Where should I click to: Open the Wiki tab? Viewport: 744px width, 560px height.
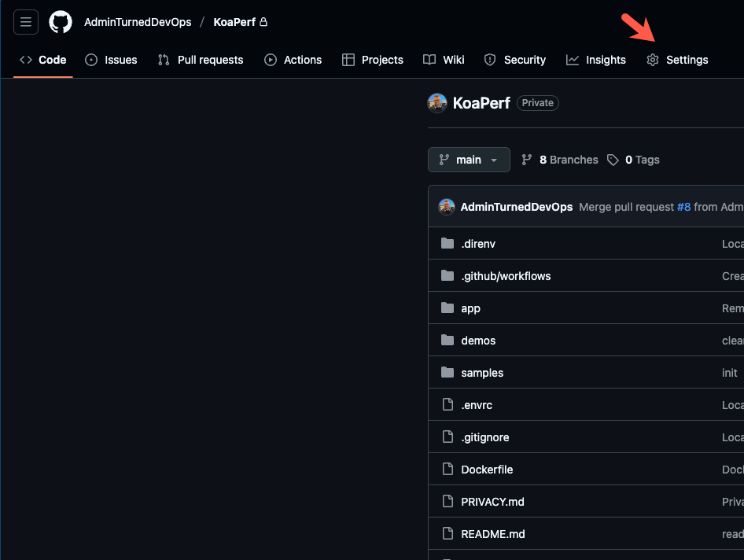[x=444, y=60]
